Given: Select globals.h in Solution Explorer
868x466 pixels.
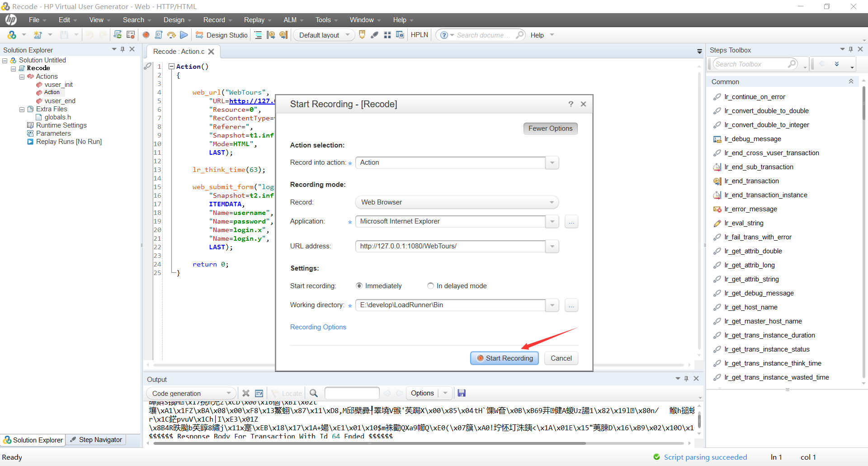Looking at the screenshot, I should [x=57, y=117].
